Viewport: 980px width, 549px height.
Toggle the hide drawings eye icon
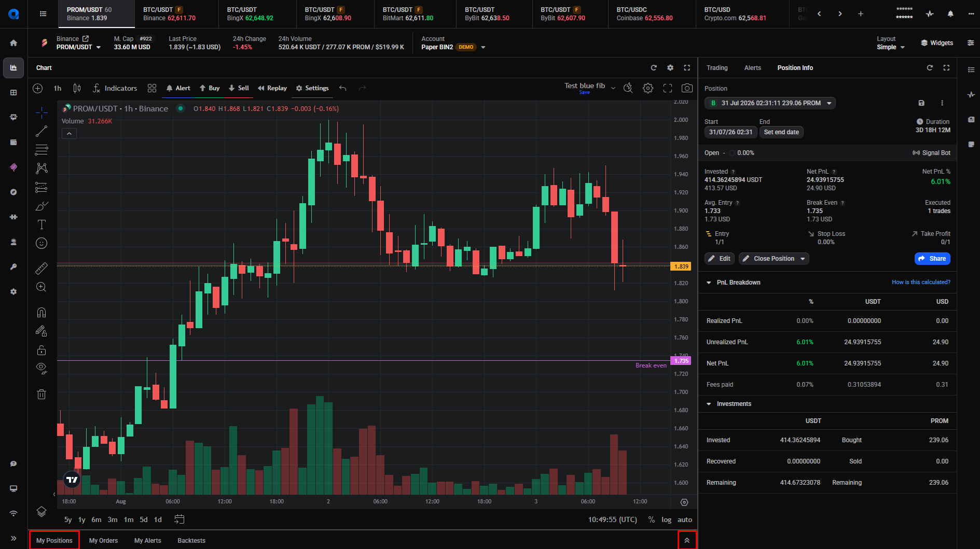[42, 368]
